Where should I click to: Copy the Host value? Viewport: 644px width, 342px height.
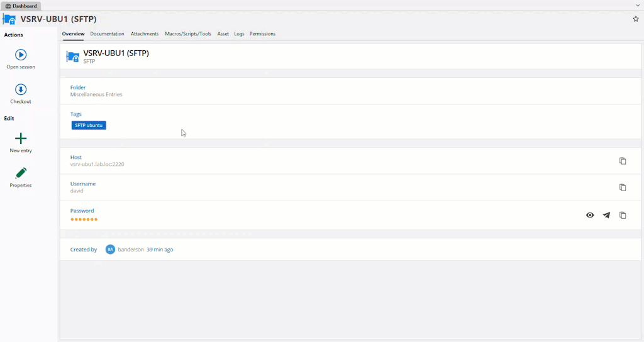(623, 161)
